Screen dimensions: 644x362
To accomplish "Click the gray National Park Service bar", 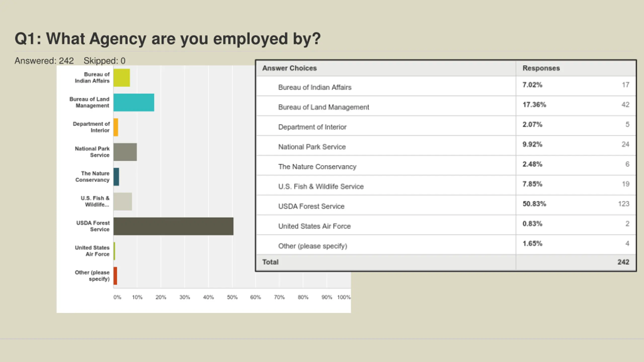I will click(x=125, y=152).
